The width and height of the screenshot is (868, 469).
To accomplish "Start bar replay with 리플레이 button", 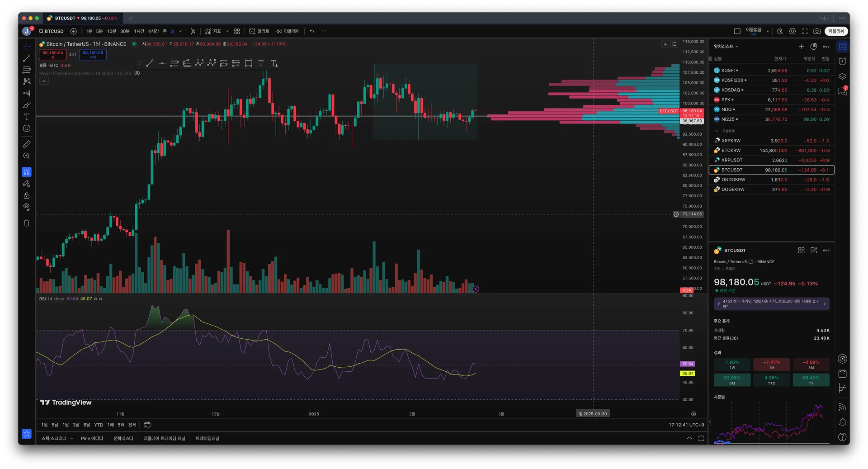I will tap(288, 31).
